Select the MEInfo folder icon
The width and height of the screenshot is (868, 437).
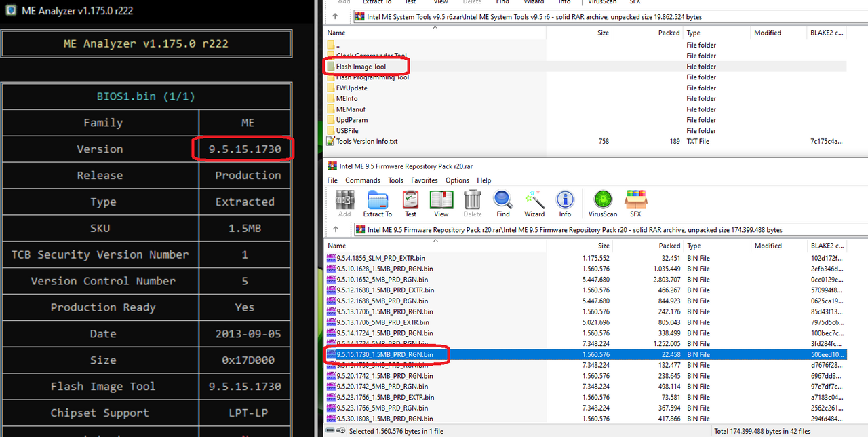click(x=331, y=98)
